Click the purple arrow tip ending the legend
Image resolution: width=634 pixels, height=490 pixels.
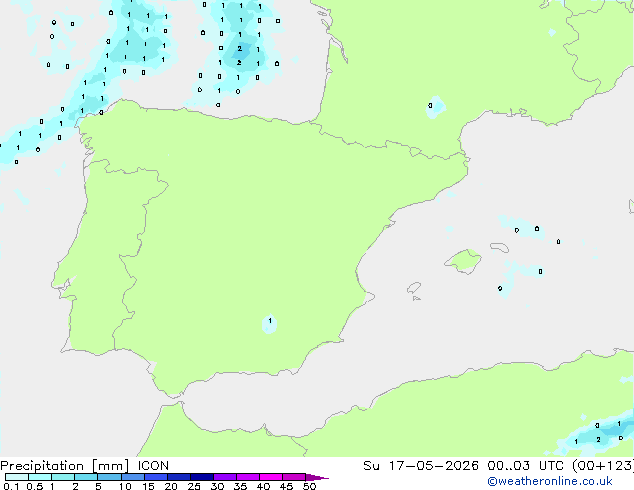317,477
